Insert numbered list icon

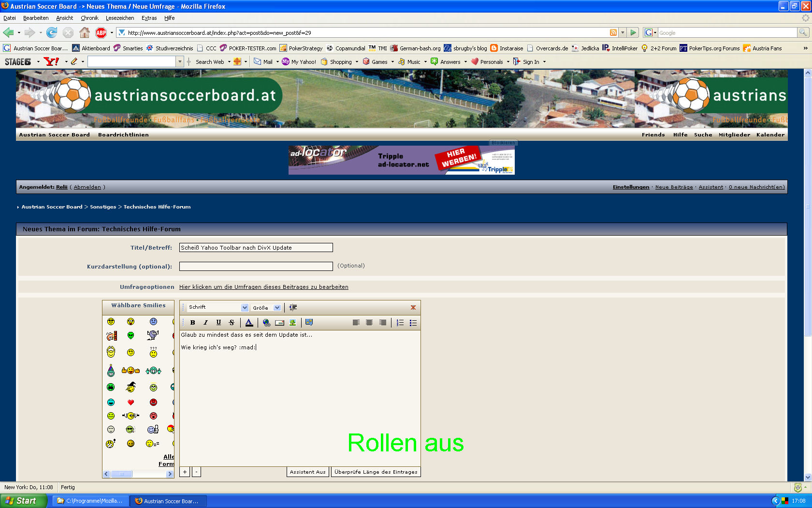[x=400, y=323]
